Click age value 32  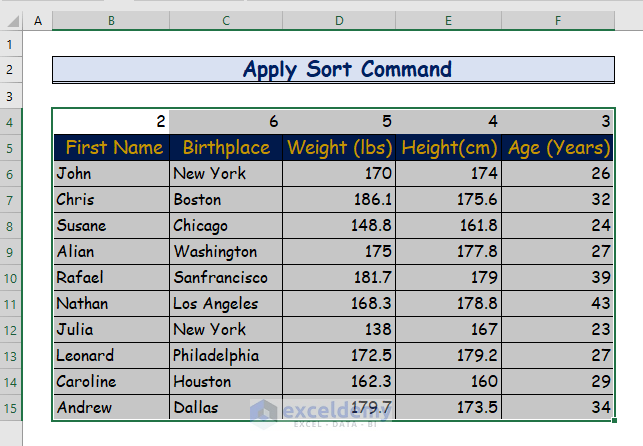[x=558, y=200]
